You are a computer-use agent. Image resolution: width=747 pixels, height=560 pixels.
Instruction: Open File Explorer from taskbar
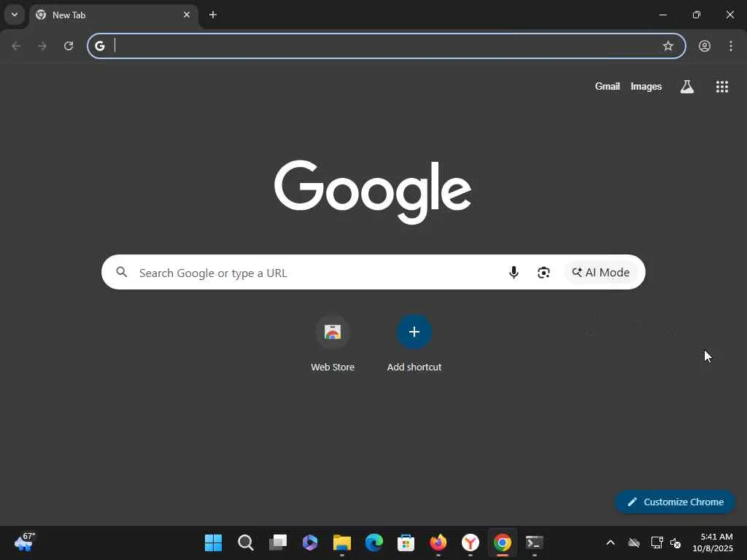342,542
